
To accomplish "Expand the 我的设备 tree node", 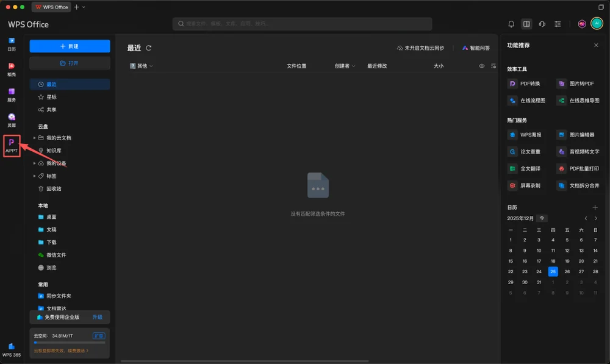I will pyautogui.click(x=34, y=163).
